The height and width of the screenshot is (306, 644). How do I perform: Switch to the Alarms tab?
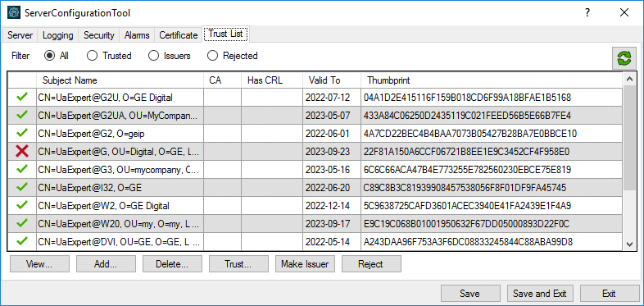(137, 35)
